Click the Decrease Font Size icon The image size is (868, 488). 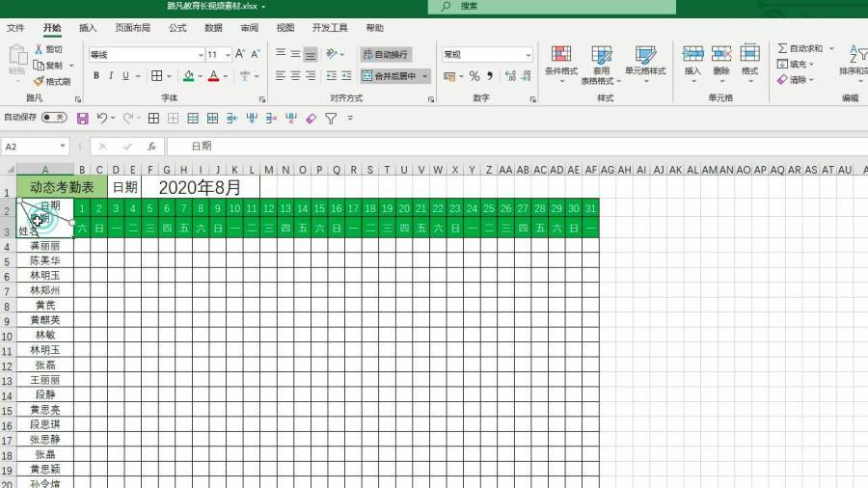[256, 54]
